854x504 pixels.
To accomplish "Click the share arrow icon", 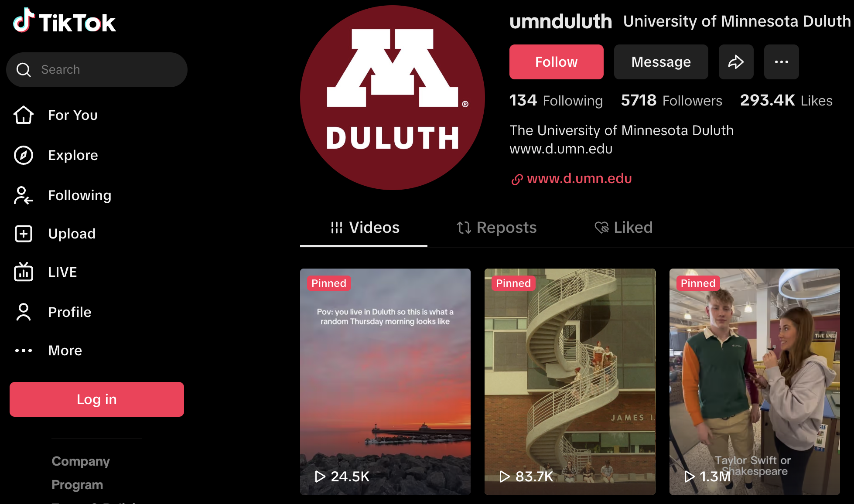I will (x=736, y=62).
